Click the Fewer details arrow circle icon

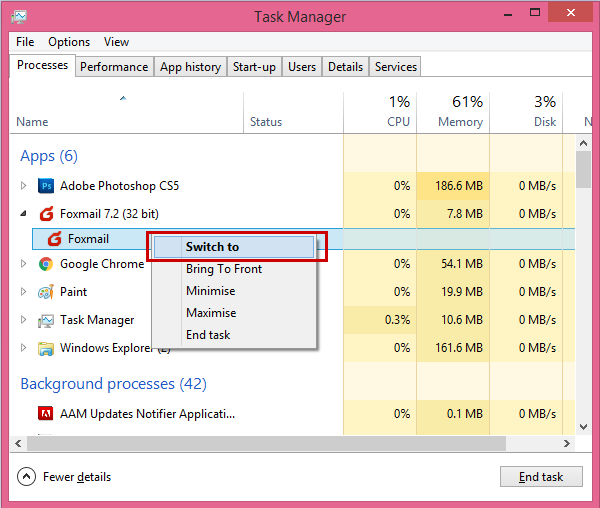(x=26, y=477)
